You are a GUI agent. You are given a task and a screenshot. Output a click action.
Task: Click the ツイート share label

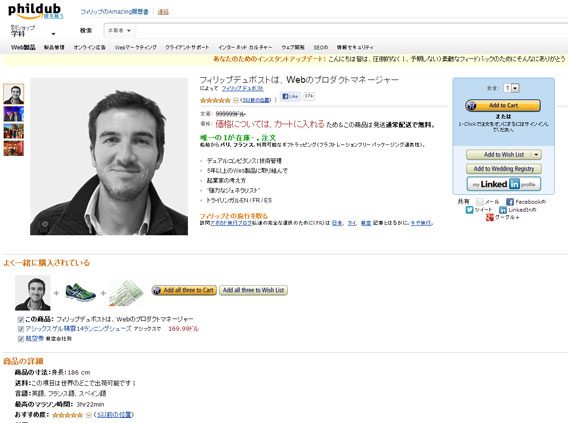[x=483, y=210]
